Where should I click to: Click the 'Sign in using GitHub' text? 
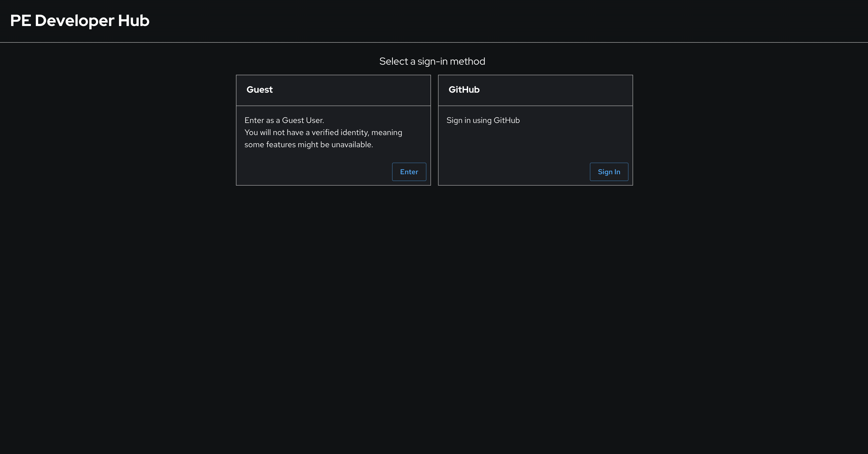[483, 120]
